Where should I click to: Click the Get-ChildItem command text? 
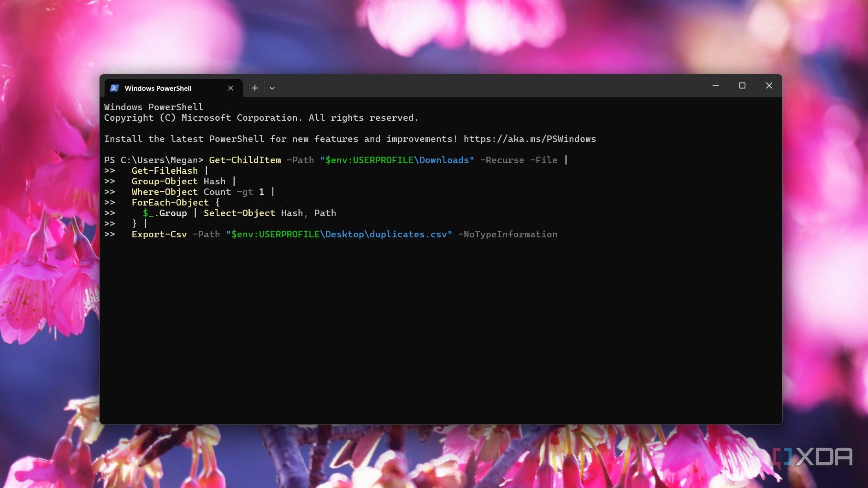[x=245, y=160]
